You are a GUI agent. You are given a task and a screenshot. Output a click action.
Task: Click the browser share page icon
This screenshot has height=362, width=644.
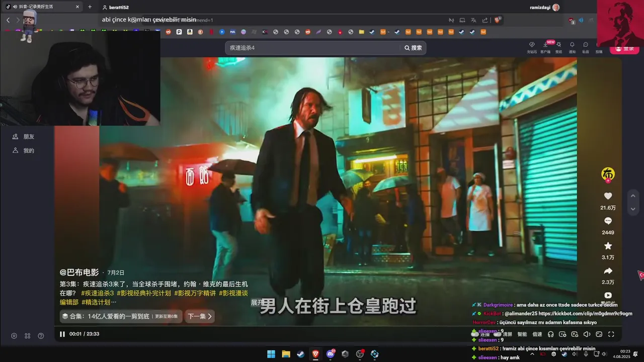point(485,20)
